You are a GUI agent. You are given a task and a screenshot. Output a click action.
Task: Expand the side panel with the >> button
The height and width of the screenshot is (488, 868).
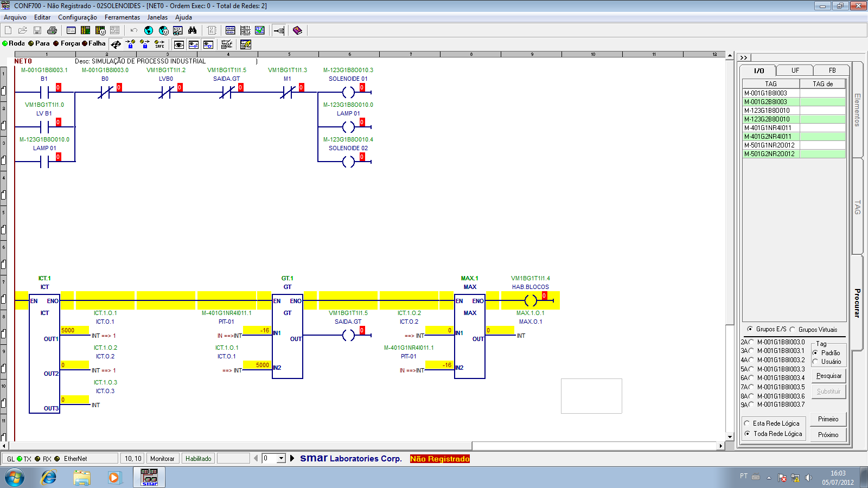click(744, 57)
